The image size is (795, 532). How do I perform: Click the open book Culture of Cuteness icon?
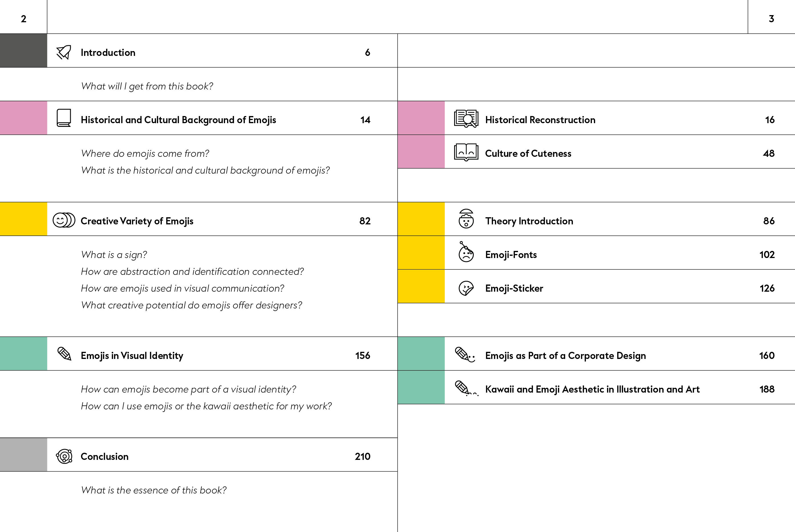point(466,152)
